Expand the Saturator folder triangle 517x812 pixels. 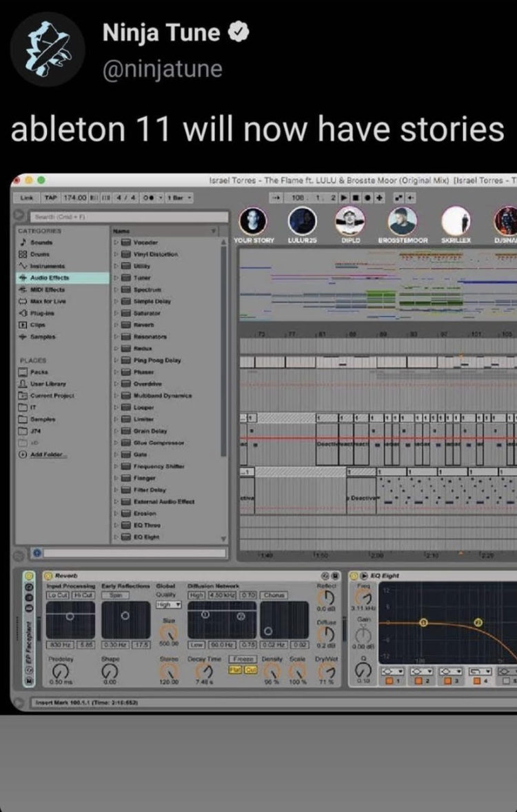point(116,313)
